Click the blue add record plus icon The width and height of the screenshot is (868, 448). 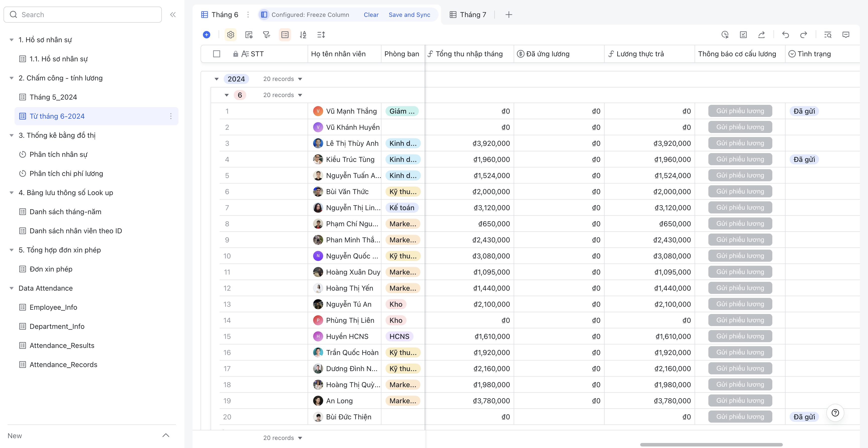point(207,35)
